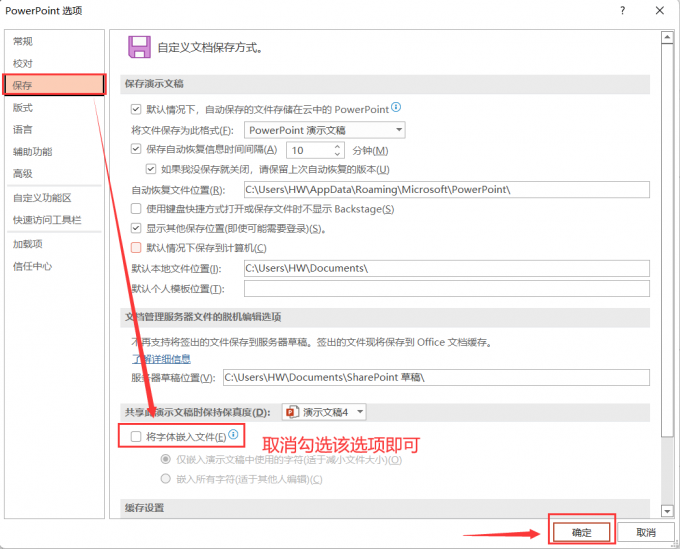Increase AutoRecover minutes with up stepper arrow
The height and width of the screenshot is (549, 680).
(337, 147)
